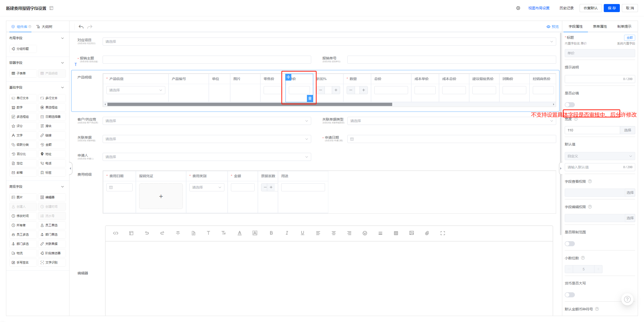This screenshot has height=322, width=644.
Task: Switch to 字段属性 tab
Action: pos(576,26)
